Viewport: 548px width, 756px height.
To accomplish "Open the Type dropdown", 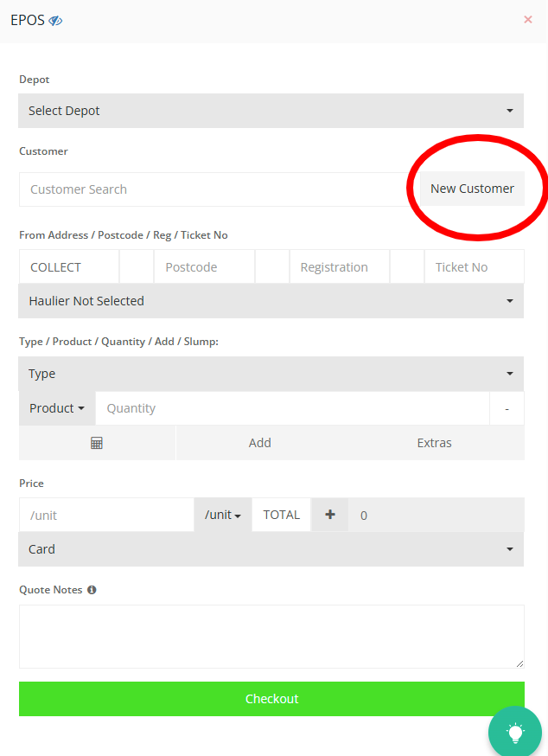I will pyautogui.click(x=271, y=374).
